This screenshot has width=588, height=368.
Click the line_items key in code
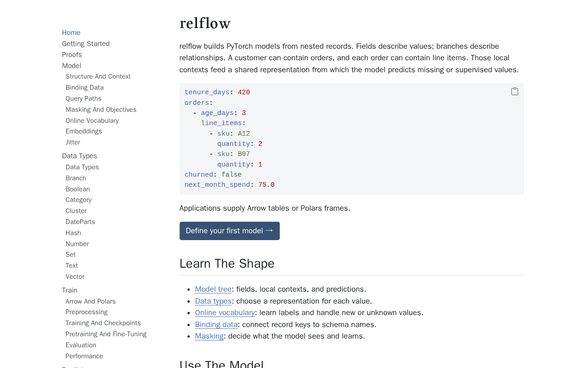(221, 123)
